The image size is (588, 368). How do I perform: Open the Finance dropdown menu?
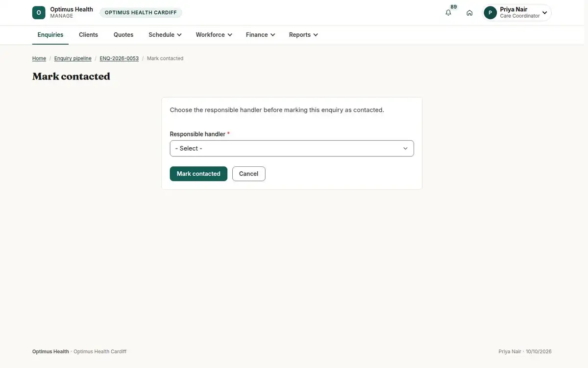click(260, 35)
